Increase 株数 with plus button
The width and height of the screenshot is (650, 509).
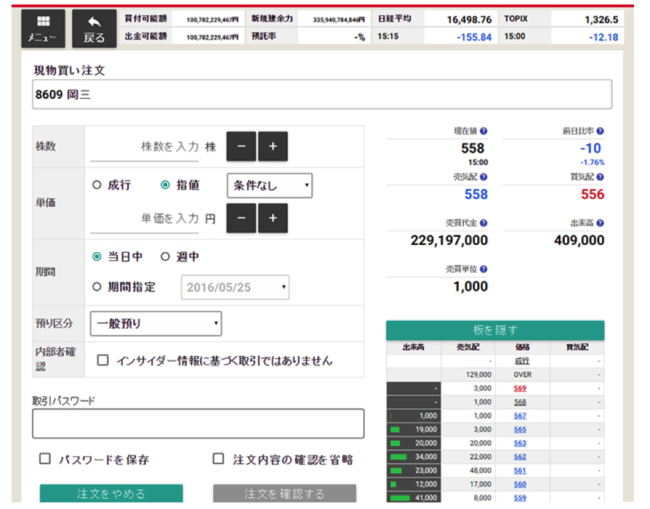[273, 146]
